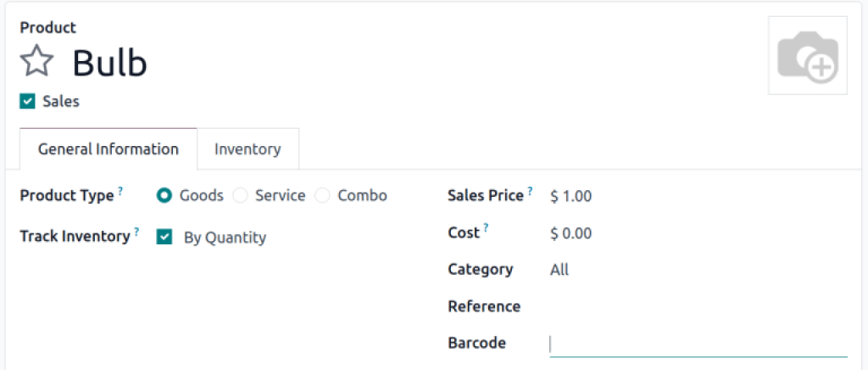Choose Service as product type
This screenshot has width=868, height=370.
point(240,195)
